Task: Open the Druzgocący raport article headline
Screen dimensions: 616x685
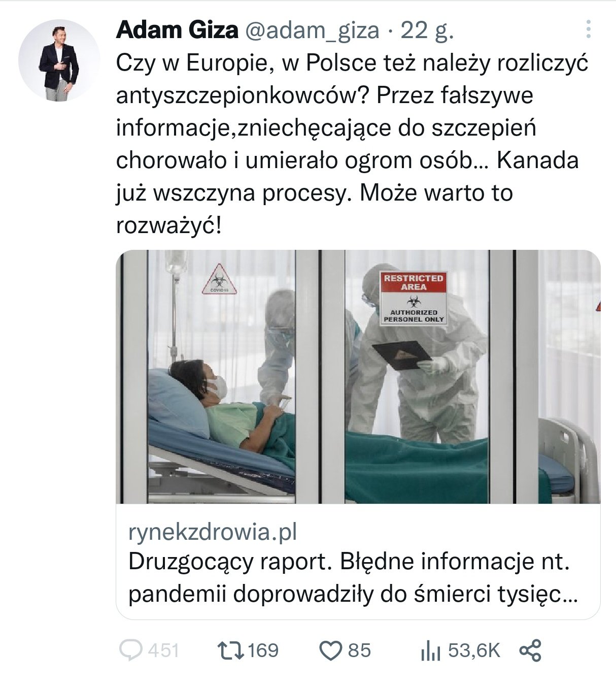Action: [353, 578]
